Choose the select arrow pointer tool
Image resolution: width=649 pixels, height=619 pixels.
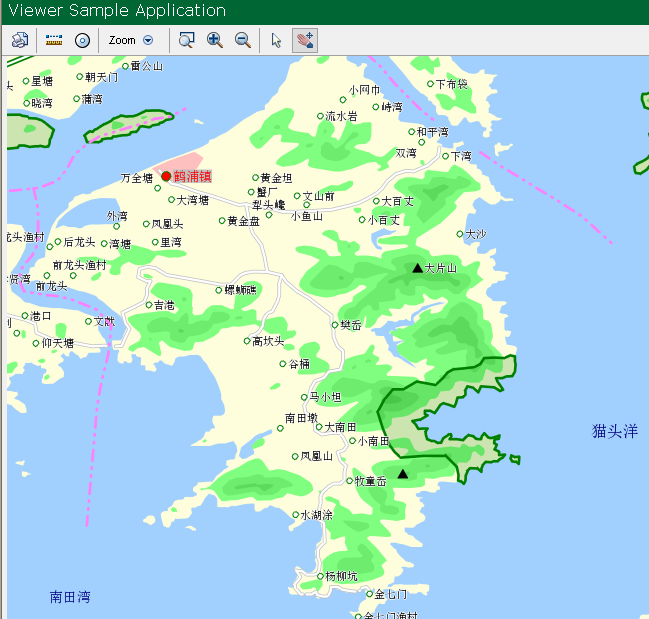click(x=277, y=40)
